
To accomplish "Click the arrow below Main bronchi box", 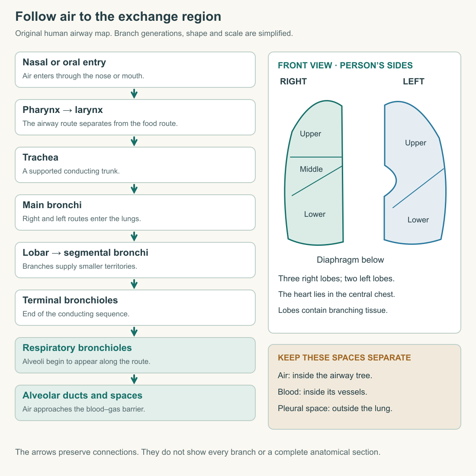I will [134, 236].
